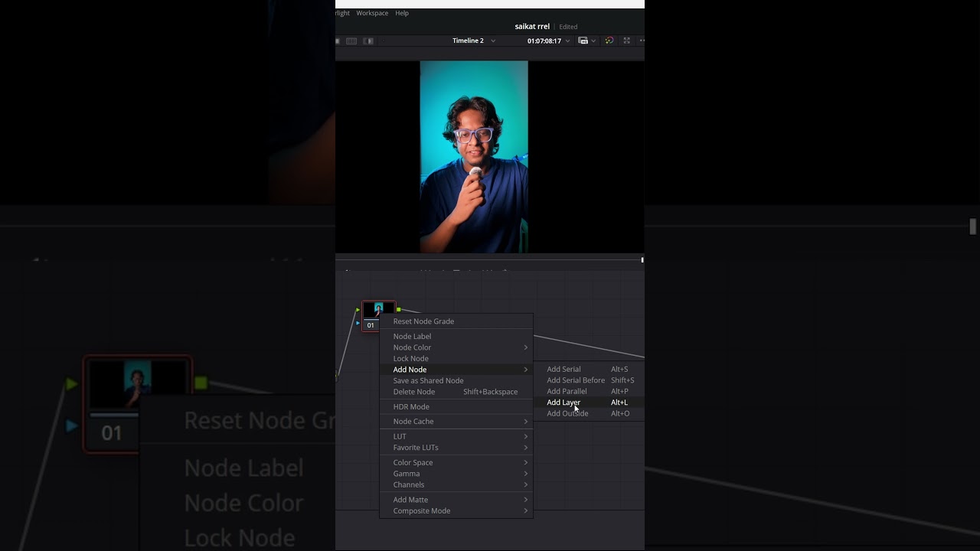
Task: Expand Add Matte submenu
Action: click(456, 500)
